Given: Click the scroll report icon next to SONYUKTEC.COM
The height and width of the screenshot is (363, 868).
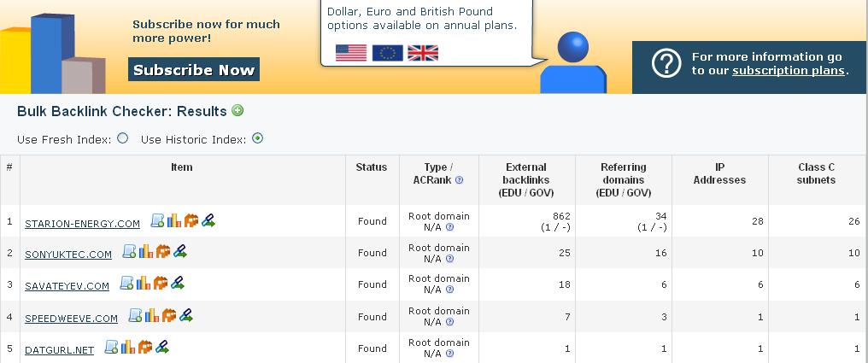Looking at the screenshot, I should point(129,251).
